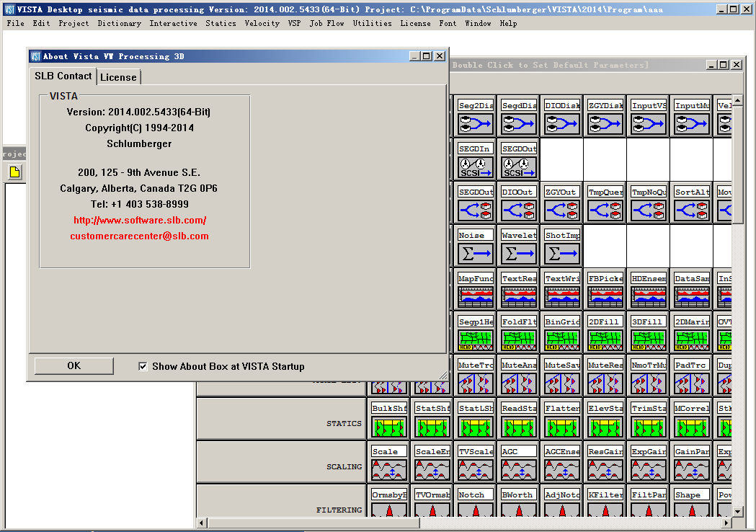Screen dimensions: 756x532
Task: Open the Utilities menu
Action: click(372, 23)
